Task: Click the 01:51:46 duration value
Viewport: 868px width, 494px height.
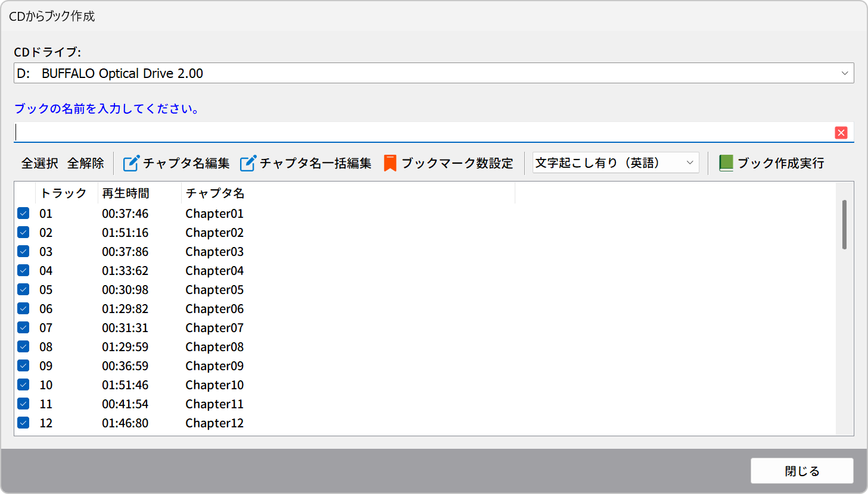Action: pos(125,384)
